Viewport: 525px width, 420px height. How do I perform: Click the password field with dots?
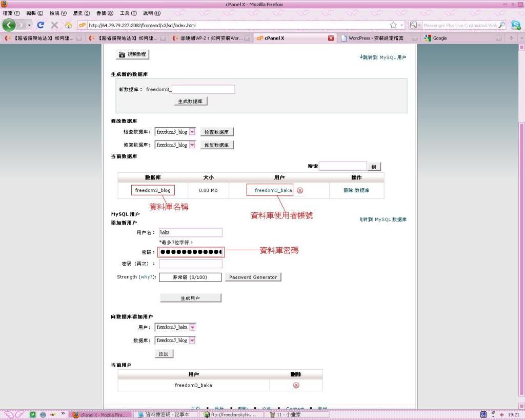tap(191, 252)
